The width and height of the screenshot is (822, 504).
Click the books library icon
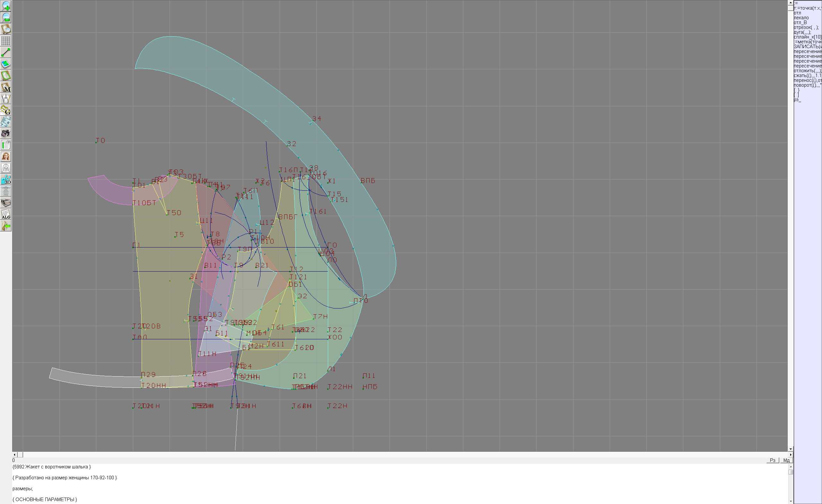[x=6, y=203]
